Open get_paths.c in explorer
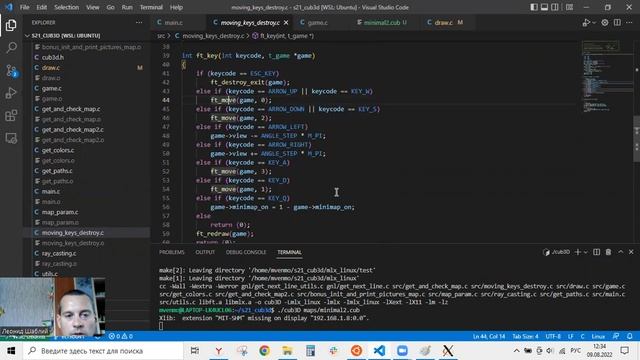640x360 pixels. [x=57, y=171]
